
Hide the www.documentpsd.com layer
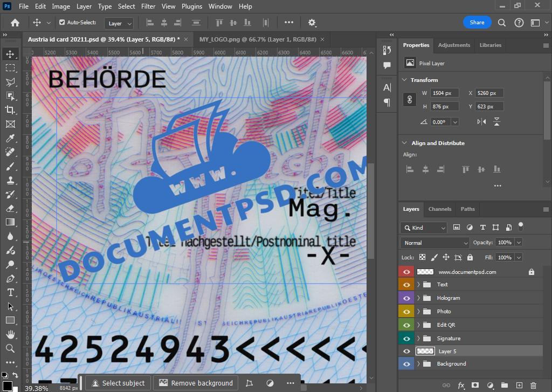(406, 272)
